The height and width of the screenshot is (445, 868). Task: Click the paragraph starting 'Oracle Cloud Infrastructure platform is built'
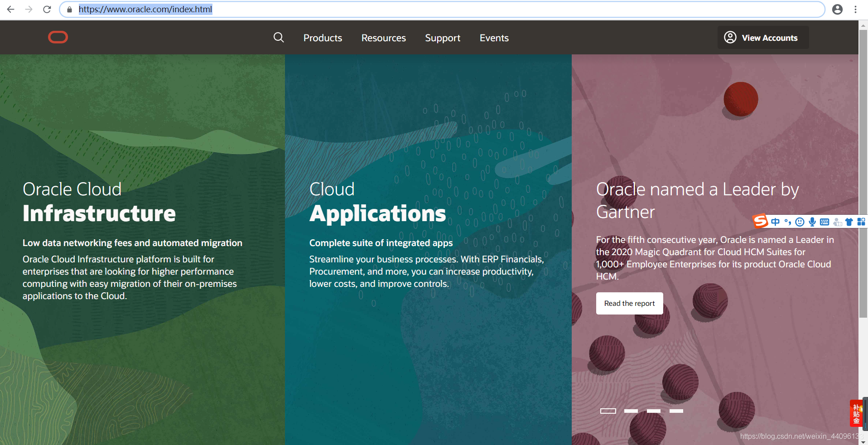130,277
